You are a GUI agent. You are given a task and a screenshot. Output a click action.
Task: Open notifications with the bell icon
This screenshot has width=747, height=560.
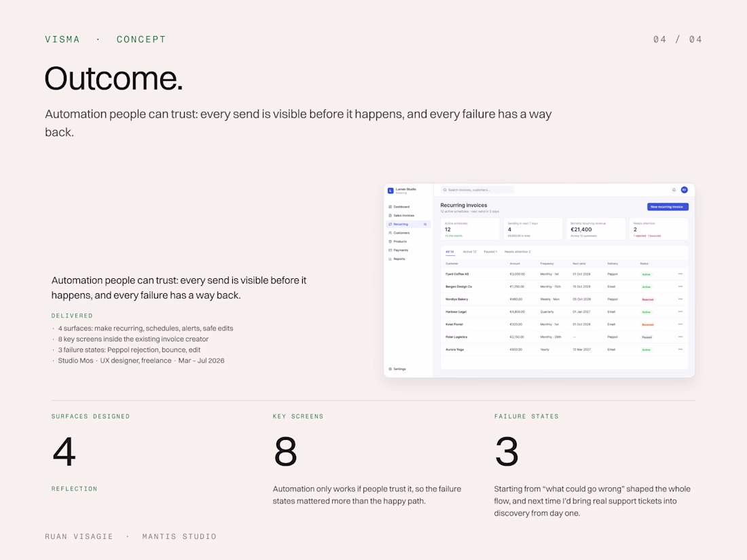click(x=674, y=189)
